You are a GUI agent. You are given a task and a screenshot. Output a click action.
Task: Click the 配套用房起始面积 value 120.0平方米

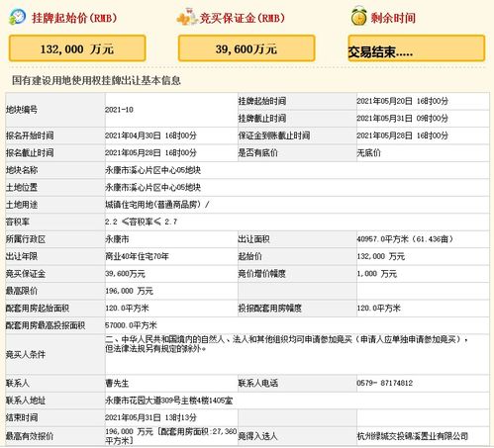tap(127, 309)
